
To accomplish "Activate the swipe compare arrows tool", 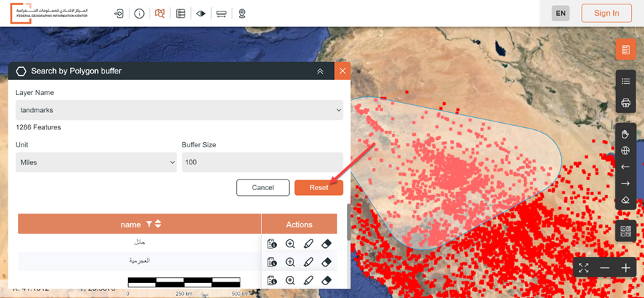I will tap(201, 14).
